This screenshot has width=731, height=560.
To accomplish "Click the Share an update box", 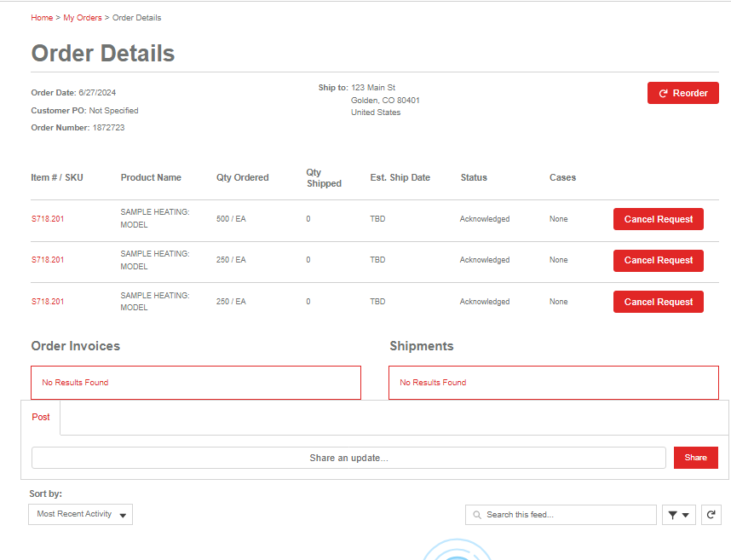I will click(x=348, y=458).
